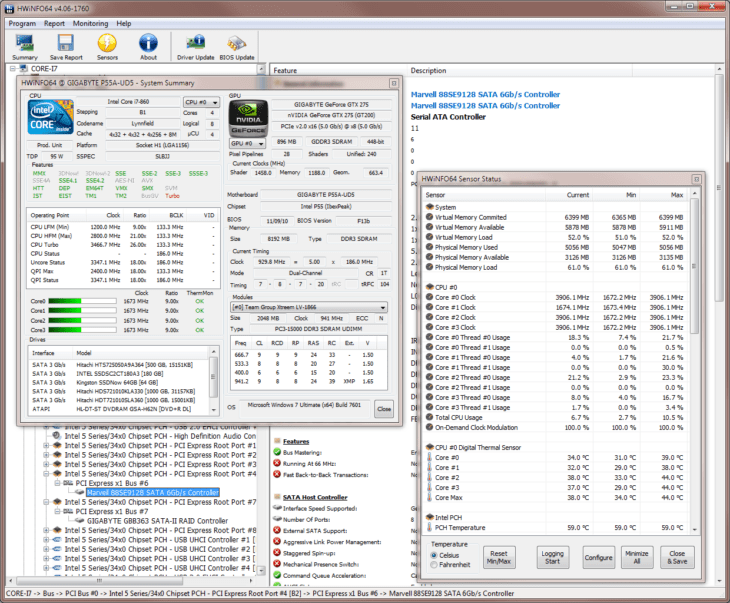The image size is (730, 603).
Task: Click the Core #0 Clock sensor icon
Action: click(x=429, y=297)
